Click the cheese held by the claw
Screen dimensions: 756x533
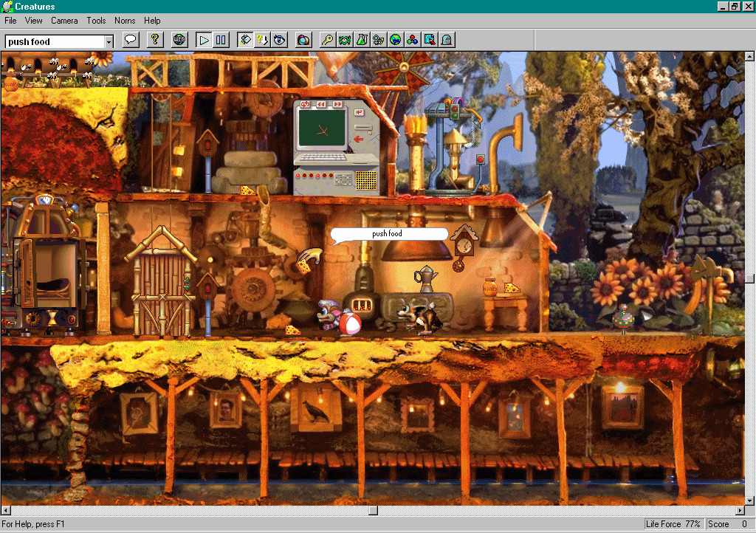303,267
